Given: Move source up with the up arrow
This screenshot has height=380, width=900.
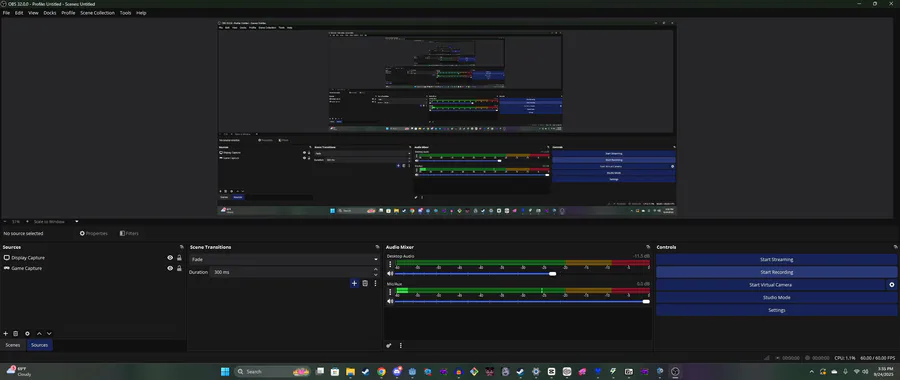Looking at the screenshot, I should click(x=39, y=334).
